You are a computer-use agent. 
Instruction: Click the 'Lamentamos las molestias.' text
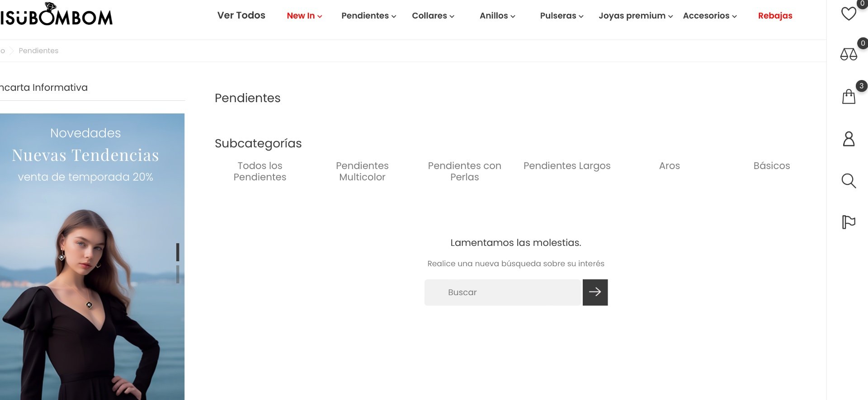click(516, 243)
